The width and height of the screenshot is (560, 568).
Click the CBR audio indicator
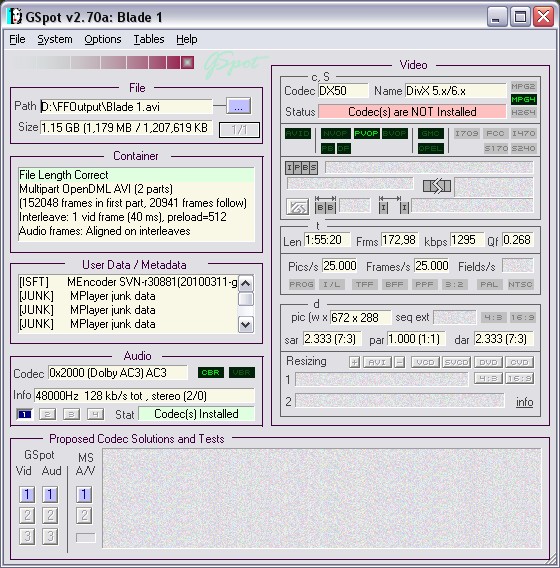coord(211,372)
